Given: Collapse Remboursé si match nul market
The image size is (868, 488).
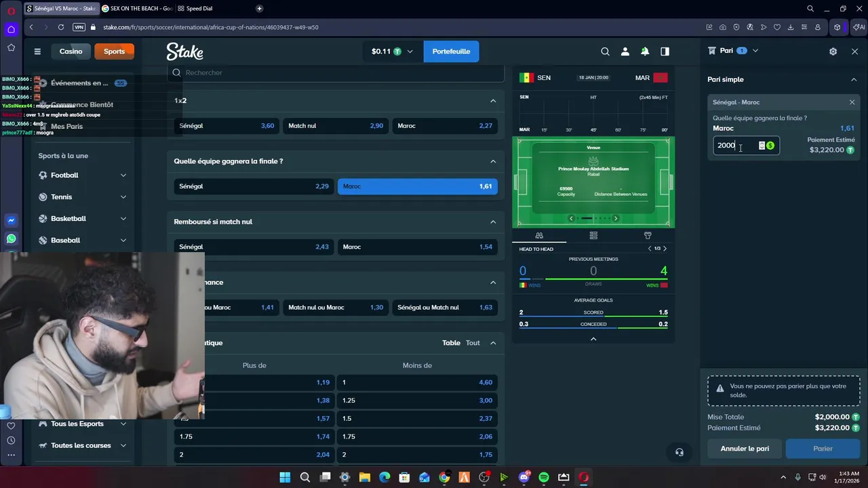Looking at the screenshot, I should coord(493,222).
